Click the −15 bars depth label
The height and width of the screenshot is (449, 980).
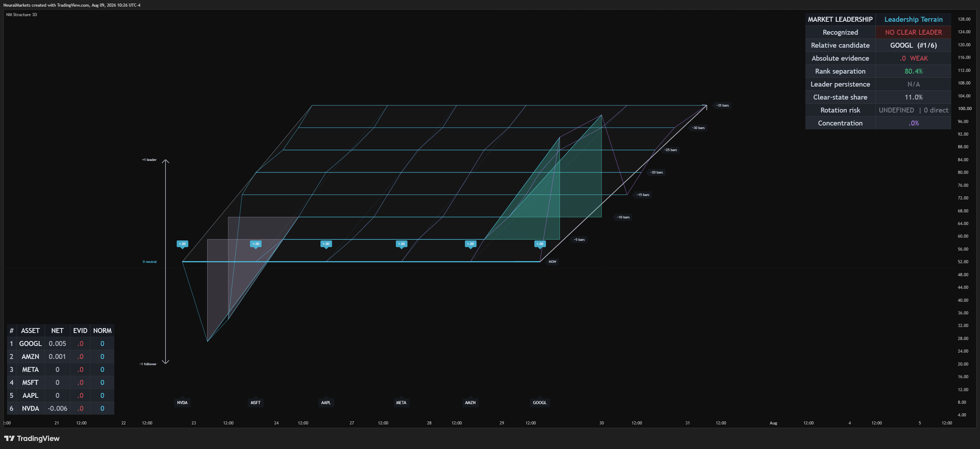coord(643,195)
